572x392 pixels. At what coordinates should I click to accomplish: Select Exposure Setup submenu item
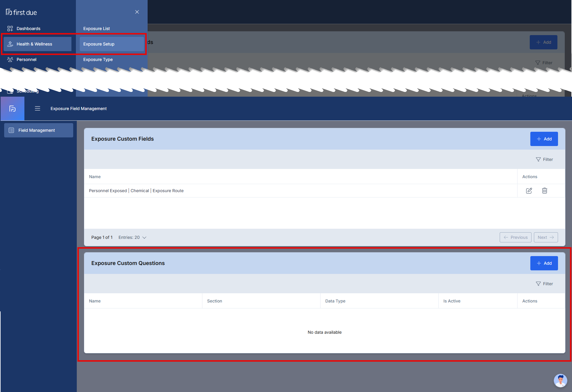(112, 44)
